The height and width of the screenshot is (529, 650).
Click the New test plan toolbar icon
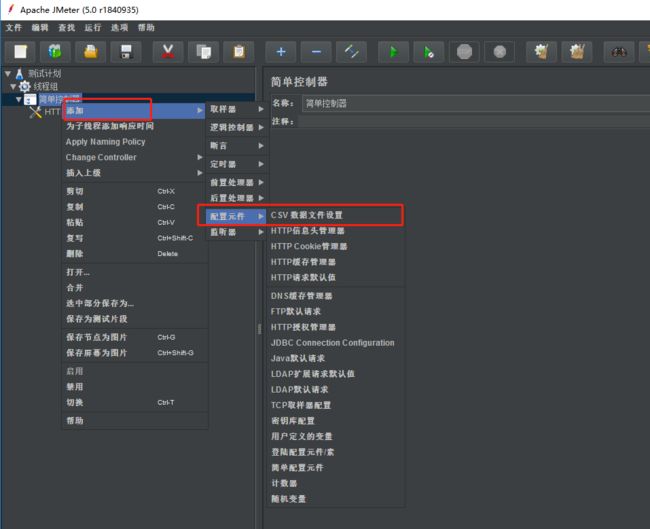20,52
